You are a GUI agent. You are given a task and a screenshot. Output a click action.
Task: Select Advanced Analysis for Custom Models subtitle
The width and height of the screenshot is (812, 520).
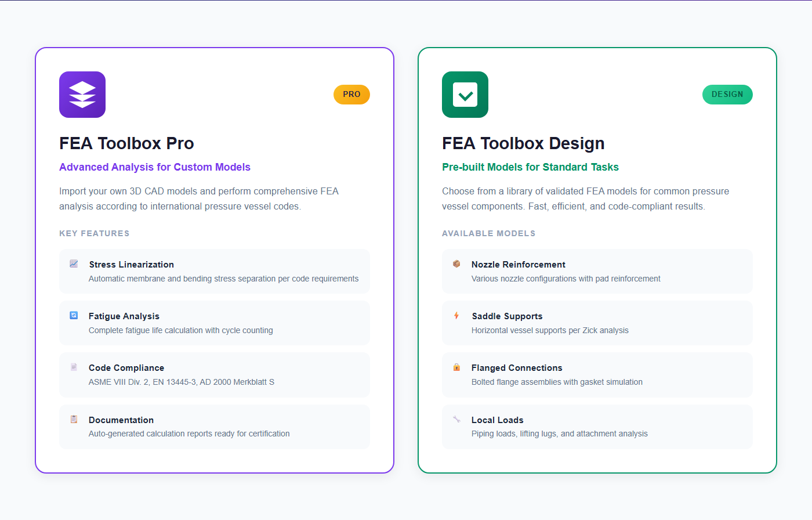pyautogui.click(x=155, y=167)
